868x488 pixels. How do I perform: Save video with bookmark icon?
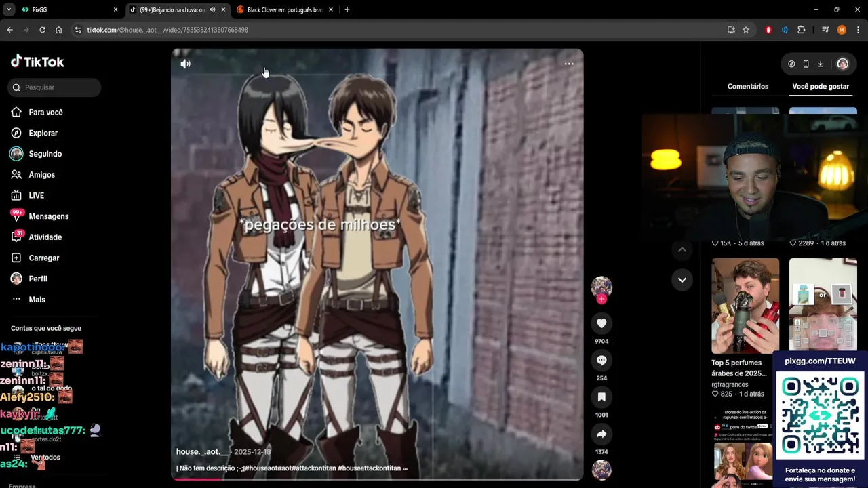[x=601, y=397]
